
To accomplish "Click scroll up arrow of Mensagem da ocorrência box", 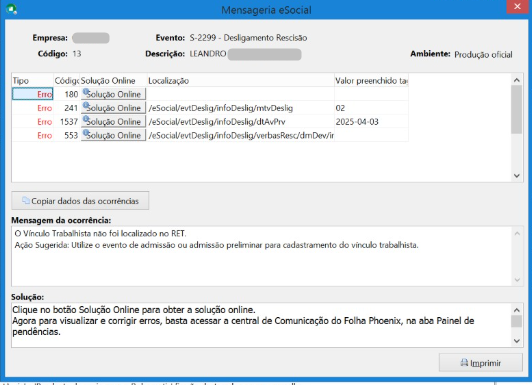I will pos(517,233).
